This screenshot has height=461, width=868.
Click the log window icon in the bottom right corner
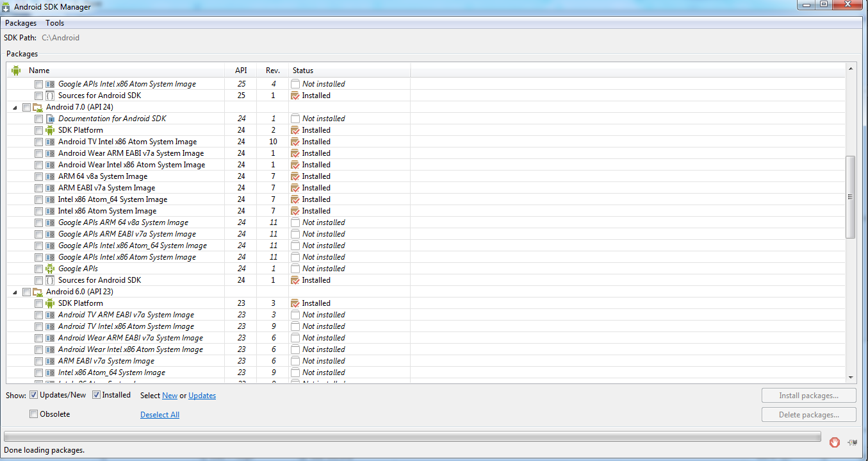click(853, 442)
